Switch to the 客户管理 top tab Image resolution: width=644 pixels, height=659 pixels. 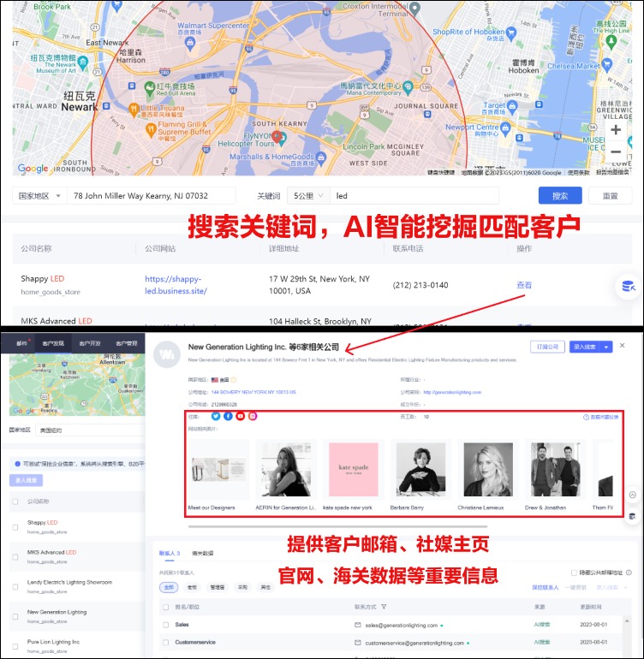click(x=126, y=343)
